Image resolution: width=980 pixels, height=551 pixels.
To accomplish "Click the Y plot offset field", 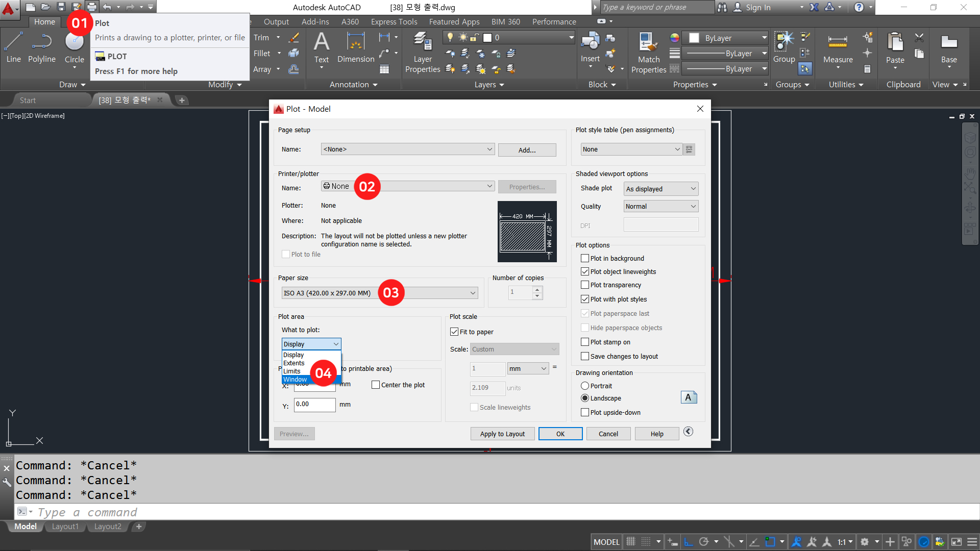I will [314, 405].
